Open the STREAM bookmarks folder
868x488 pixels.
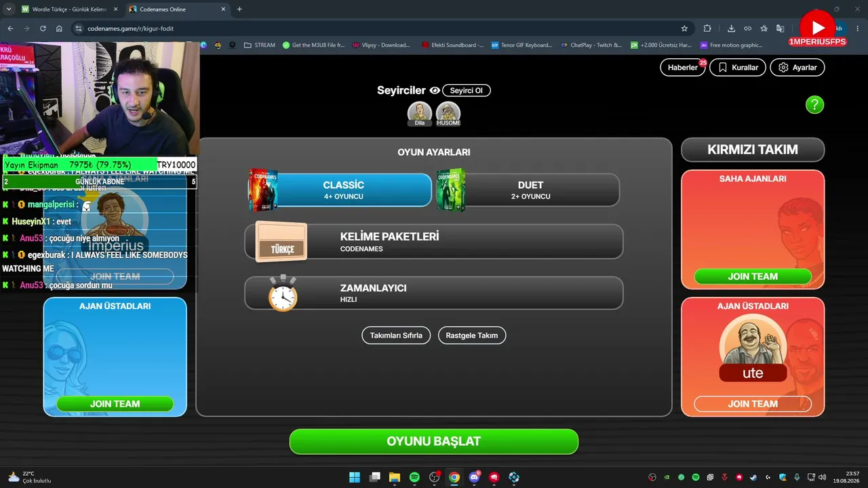(x=259, y=45)
